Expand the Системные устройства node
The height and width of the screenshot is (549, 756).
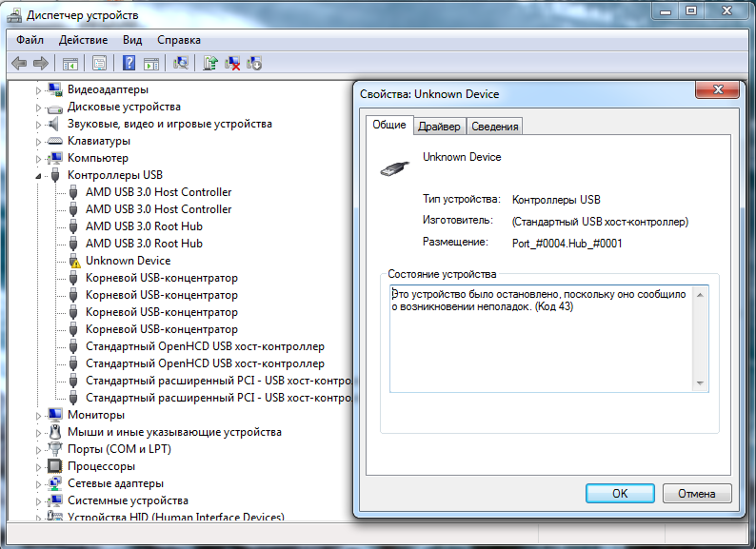[38, 501]
